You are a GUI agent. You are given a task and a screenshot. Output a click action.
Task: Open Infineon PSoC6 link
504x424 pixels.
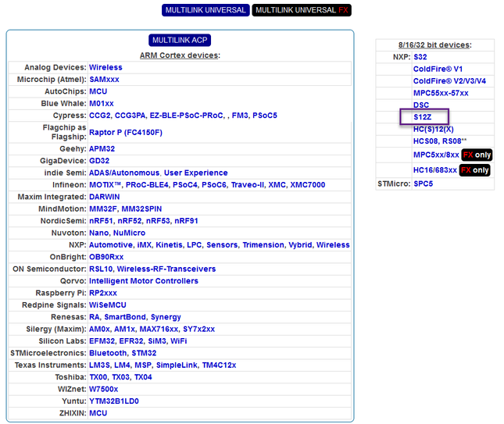[x=214, y=185]
